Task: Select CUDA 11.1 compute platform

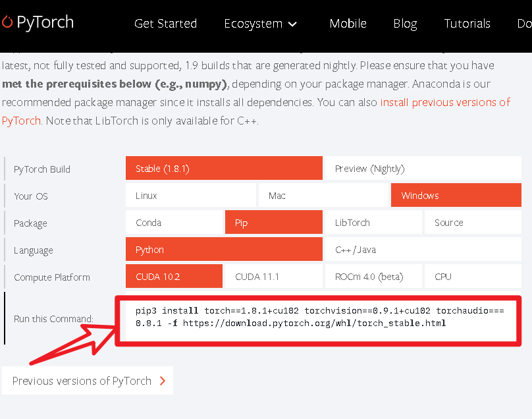Action: [x=273, y=276]
